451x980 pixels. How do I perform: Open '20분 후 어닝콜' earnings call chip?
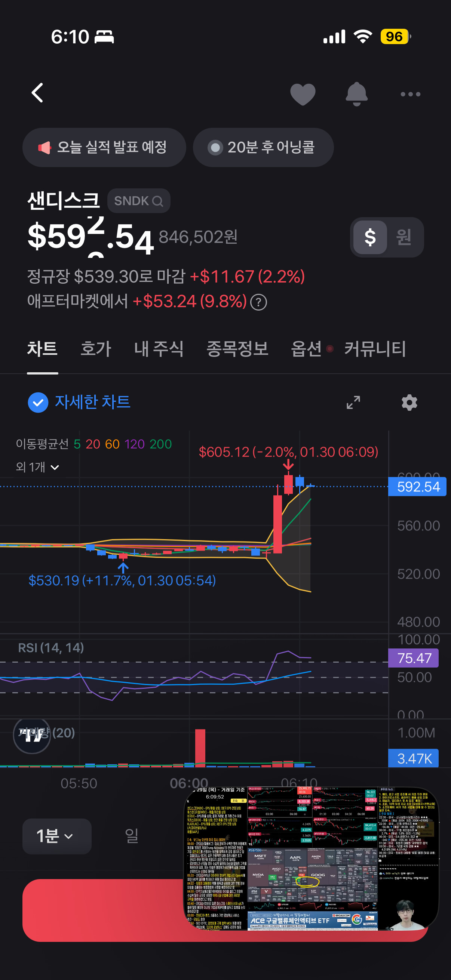tap(263, 147)
